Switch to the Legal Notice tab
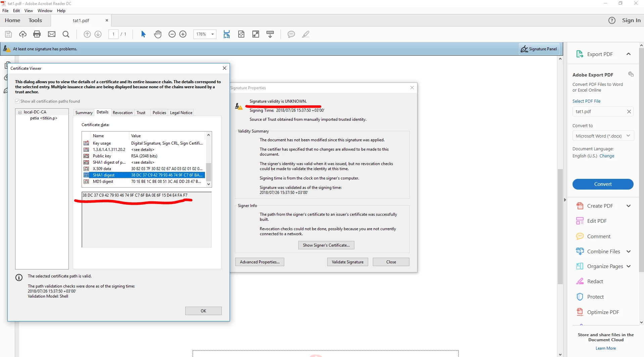Screen dimensions: 644x357 click(181, 113)
